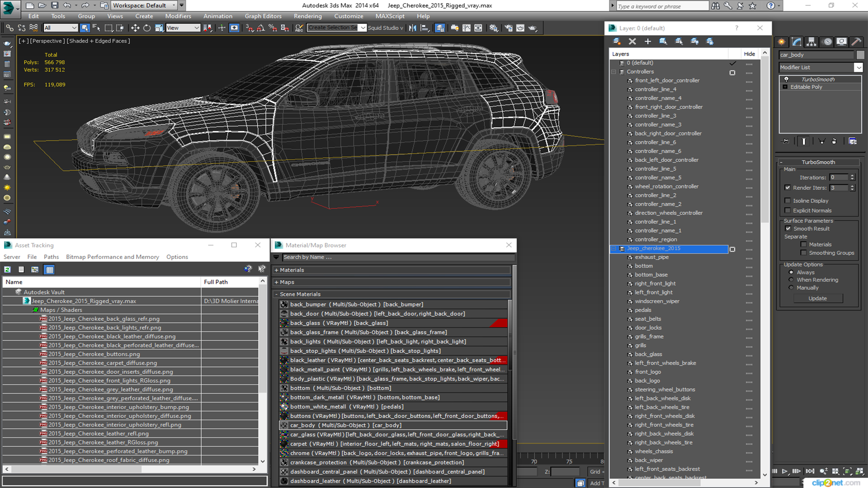Open the Motion tab in the command panel
868x488 pixels.
[827, 42]
